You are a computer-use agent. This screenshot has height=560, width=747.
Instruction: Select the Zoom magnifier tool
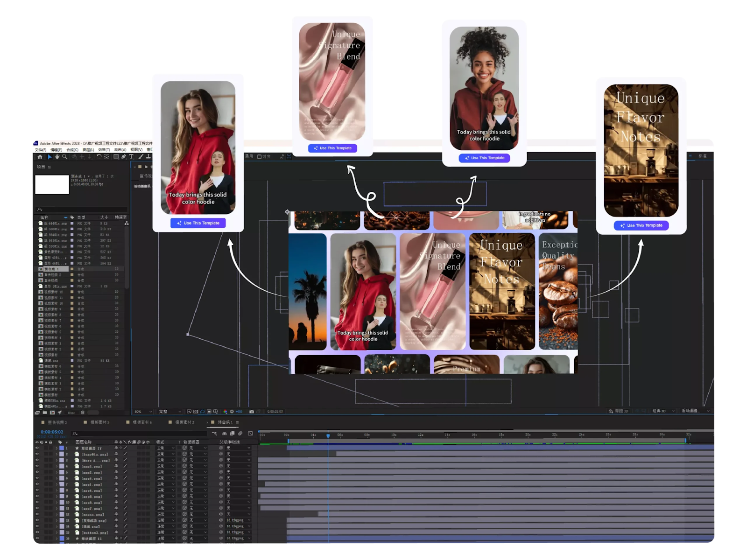click(64, 157)
